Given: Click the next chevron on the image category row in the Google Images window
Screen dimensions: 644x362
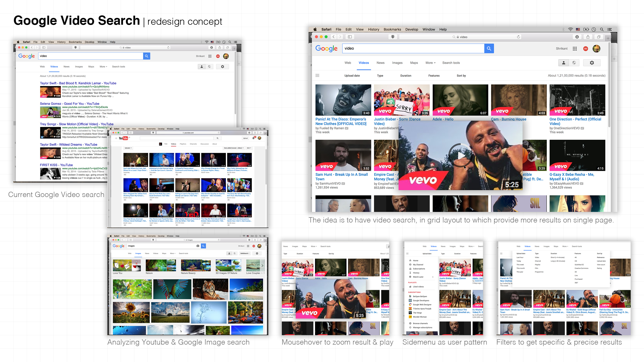Looking at the screenshot, I should coord(263,266).
